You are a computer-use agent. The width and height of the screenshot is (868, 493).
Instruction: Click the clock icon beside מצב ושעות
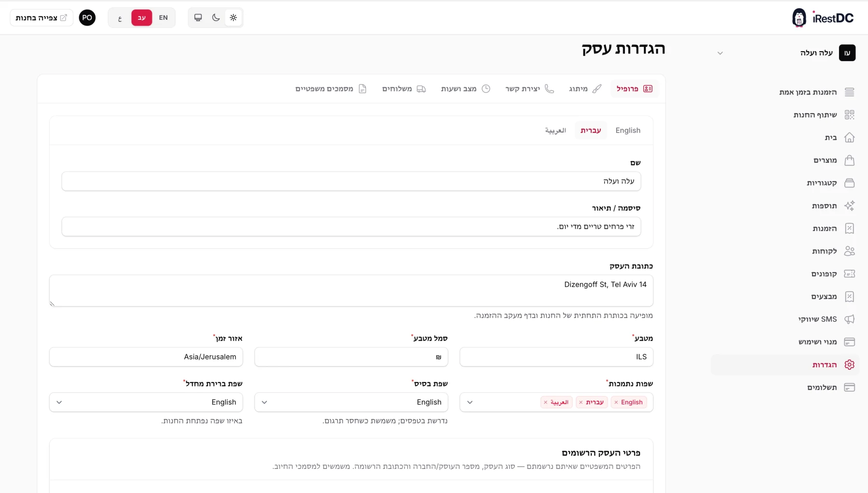pos(486,89)
